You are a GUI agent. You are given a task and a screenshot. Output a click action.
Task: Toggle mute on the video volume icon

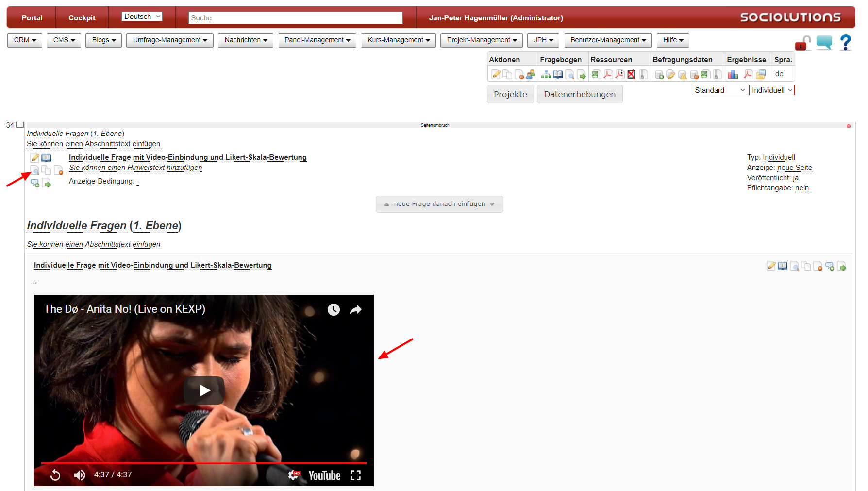79,475
